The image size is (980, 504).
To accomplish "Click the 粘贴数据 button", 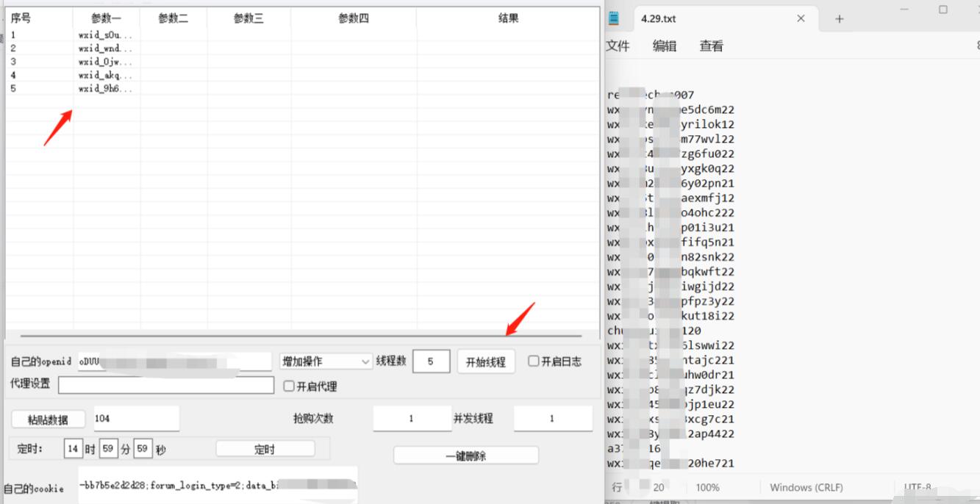I will [48, 419].
